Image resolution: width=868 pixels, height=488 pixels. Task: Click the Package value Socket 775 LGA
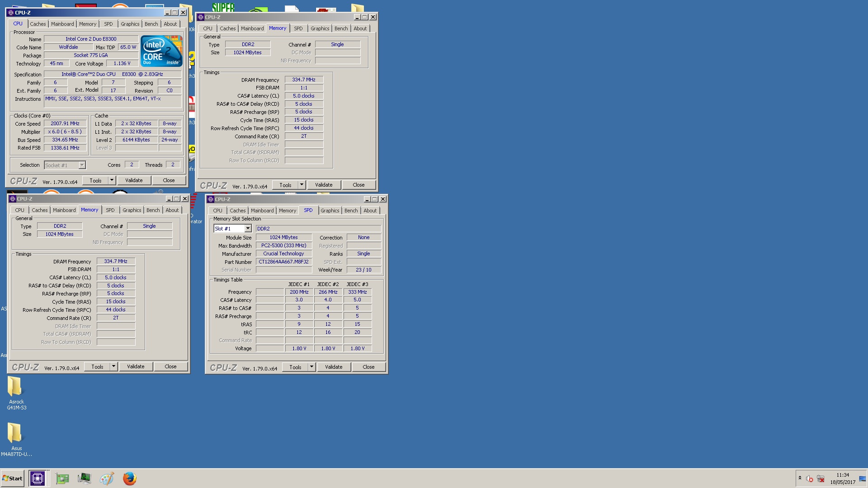tap(91, 55)
